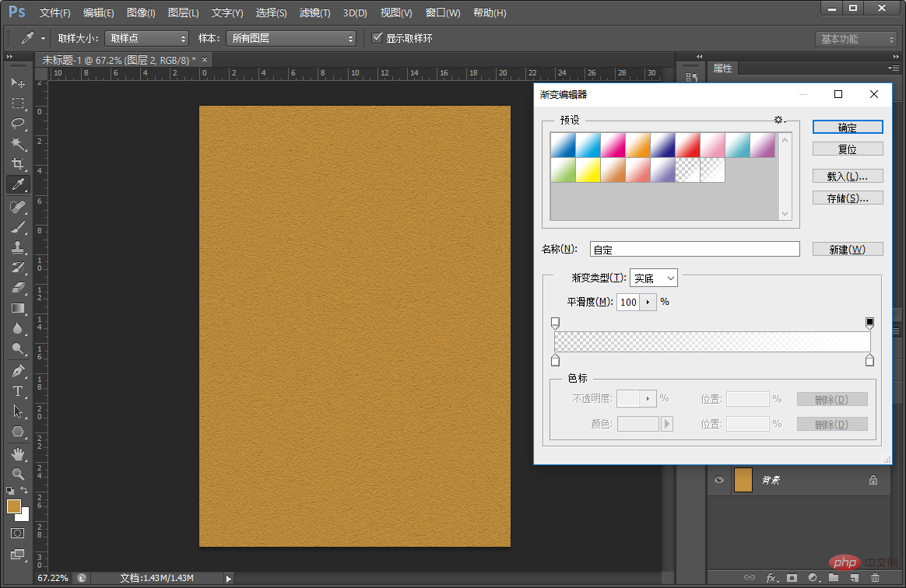The height and width of the screenshot is (588, 906).
Task: Select the Clone Stamp tool
Action: [18, 247]
